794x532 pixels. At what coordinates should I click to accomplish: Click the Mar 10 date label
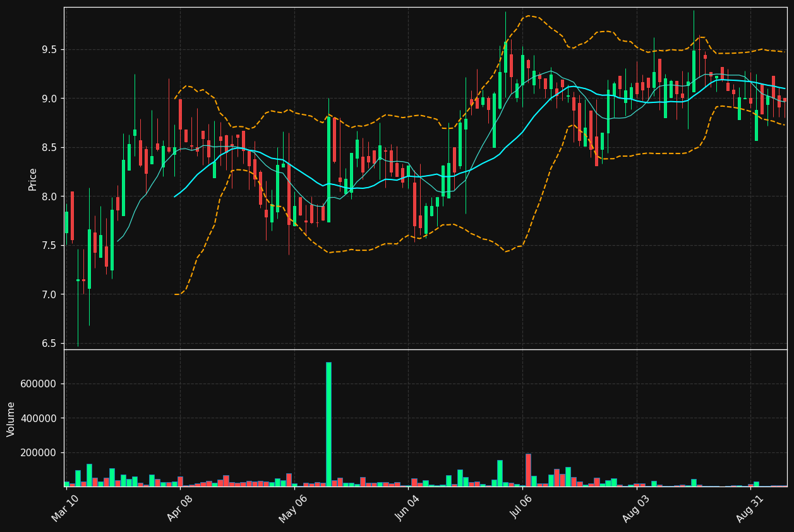[65, 508]
